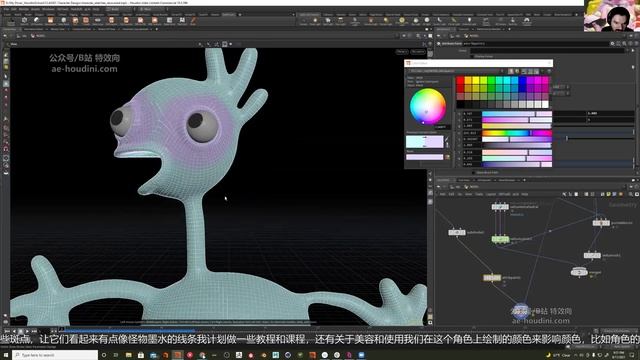This screenshot has width=640, height=360.
Task: Open the network editor's Edit menu
Action: pos(451,194)
